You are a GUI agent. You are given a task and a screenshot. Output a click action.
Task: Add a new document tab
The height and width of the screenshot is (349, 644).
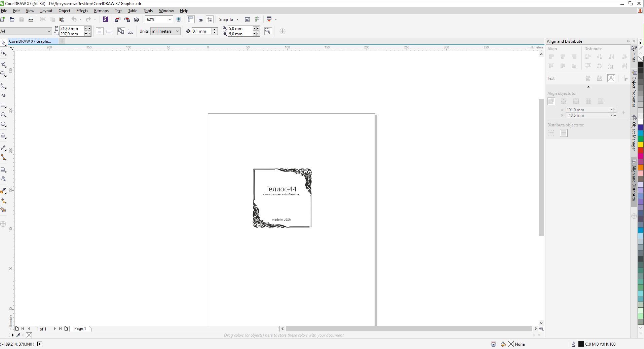click(x=62, y=41)
